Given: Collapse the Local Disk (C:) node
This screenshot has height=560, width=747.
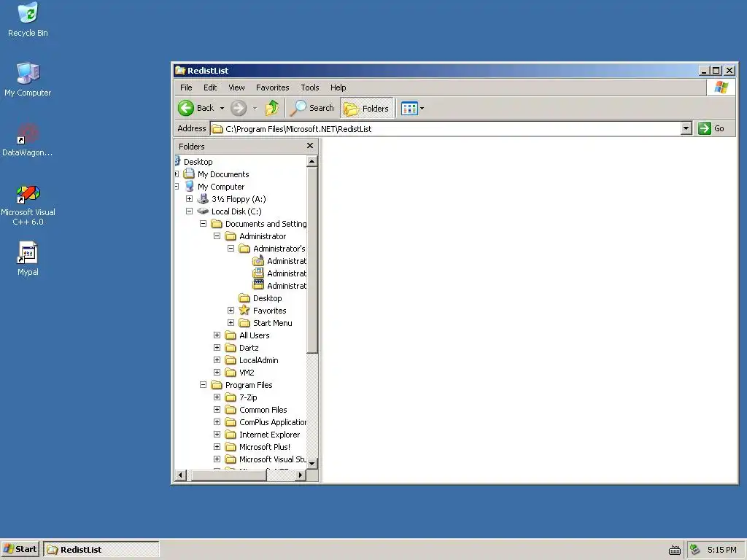Looking at the screenshot, I should [189, 211].
